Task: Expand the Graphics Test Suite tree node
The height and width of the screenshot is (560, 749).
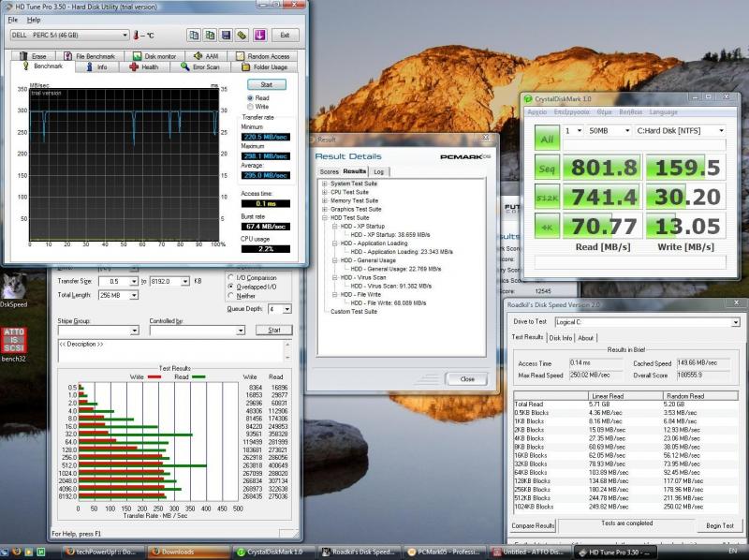Action: [x=324, y=209]
